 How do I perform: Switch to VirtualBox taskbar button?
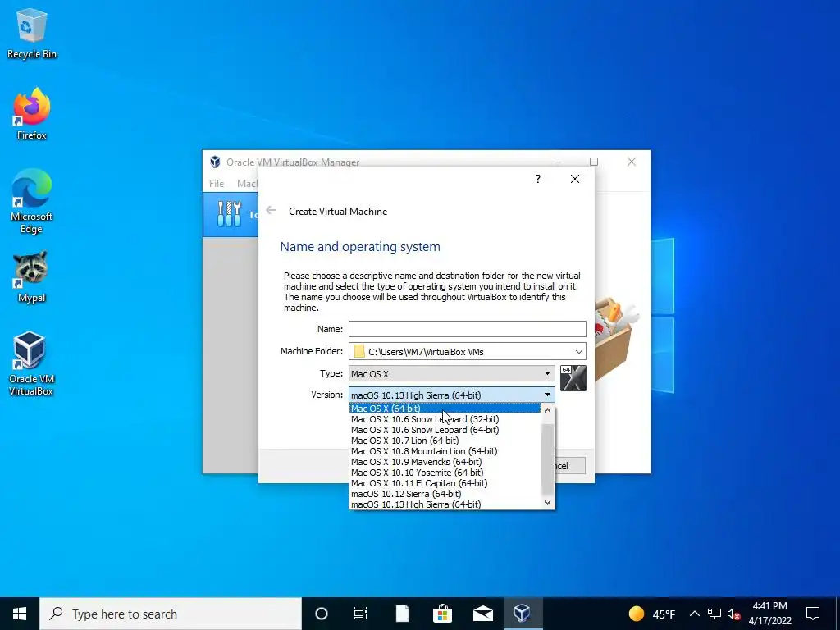pos(523,614)
